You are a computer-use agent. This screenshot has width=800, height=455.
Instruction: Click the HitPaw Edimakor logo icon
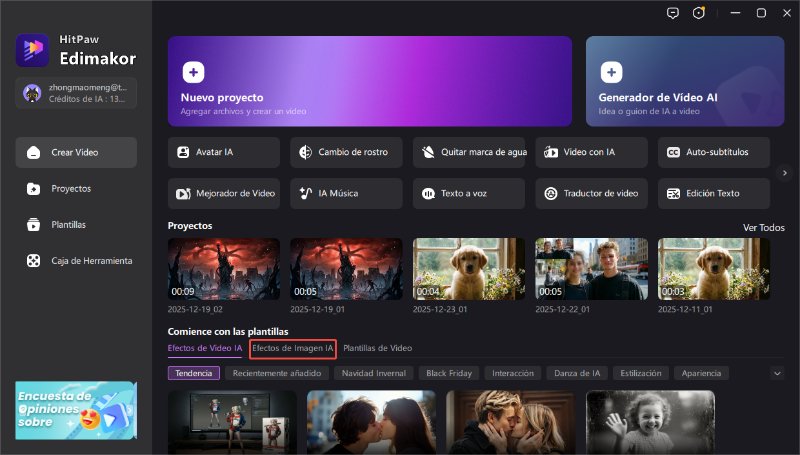[32, 50]
